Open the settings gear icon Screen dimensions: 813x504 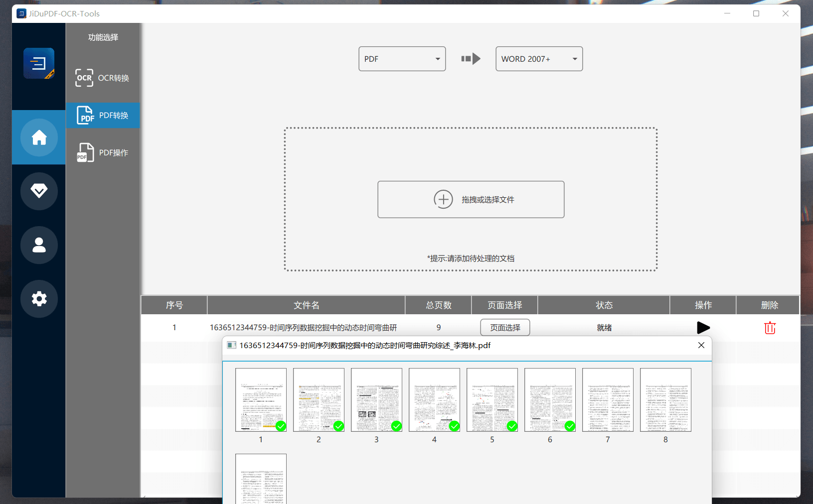tap(38, 299)
